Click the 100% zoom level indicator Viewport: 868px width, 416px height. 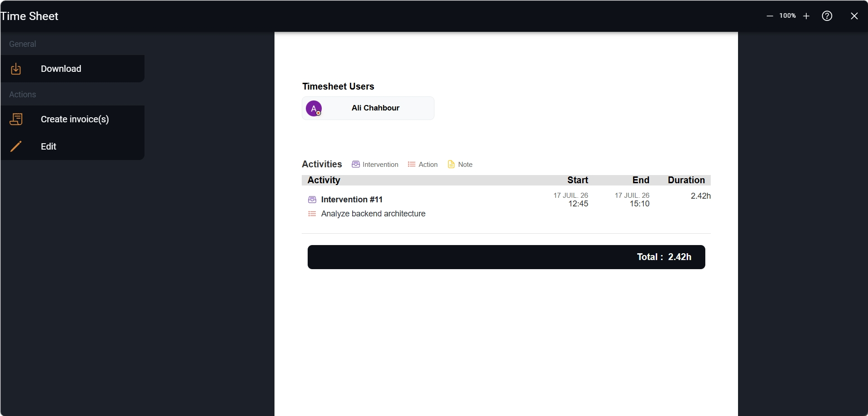(788, 15)
